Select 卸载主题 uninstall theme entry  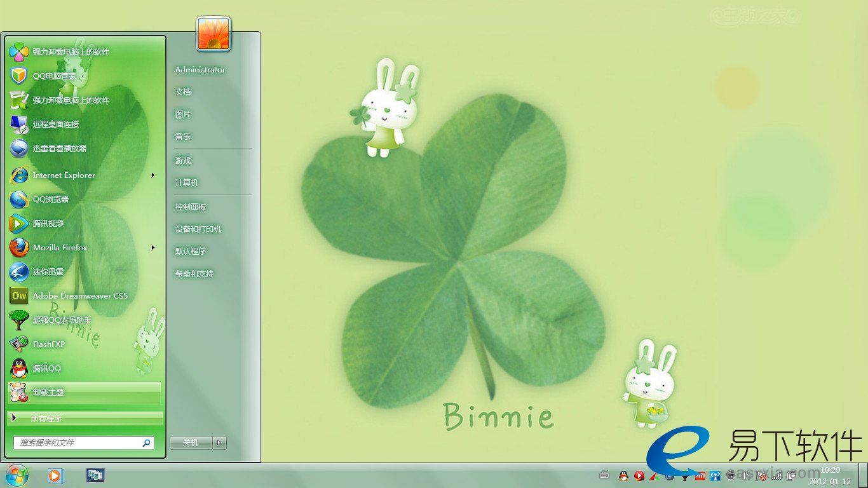[x=48, y=393]
